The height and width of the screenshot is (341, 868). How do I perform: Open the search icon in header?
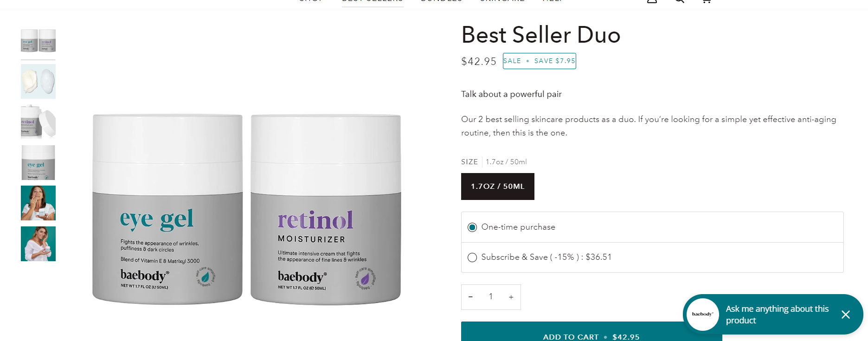pyautogui.click(x=679, y=1)
